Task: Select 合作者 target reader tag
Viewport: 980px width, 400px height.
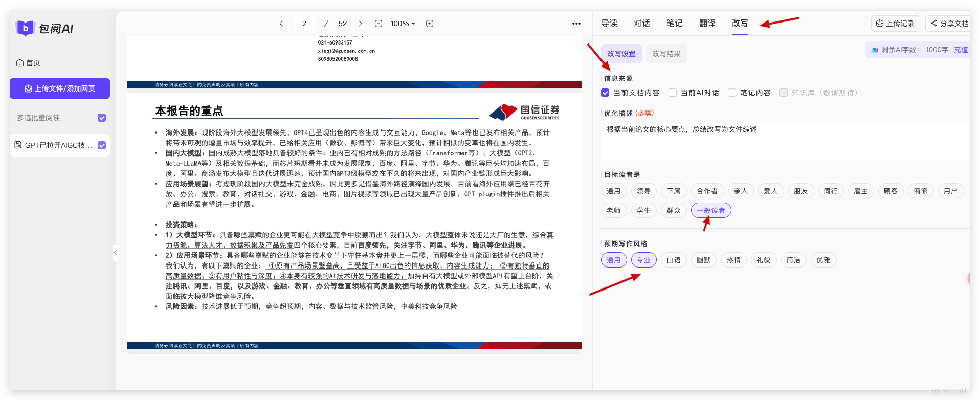Action: [x=708, y=191]
